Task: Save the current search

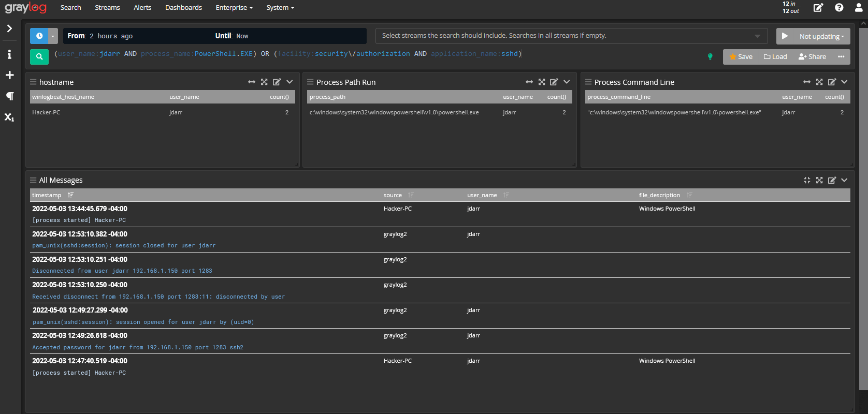Action: pos(741,57)
